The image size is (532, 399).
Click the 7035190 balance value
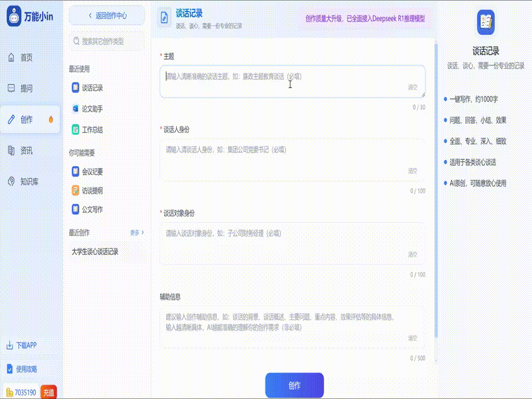pos(25,392)
